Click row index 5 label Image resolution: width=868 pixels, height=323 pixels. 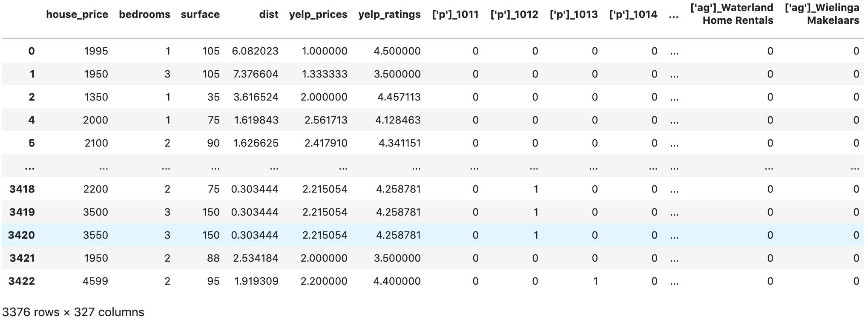tap(32, 143)
